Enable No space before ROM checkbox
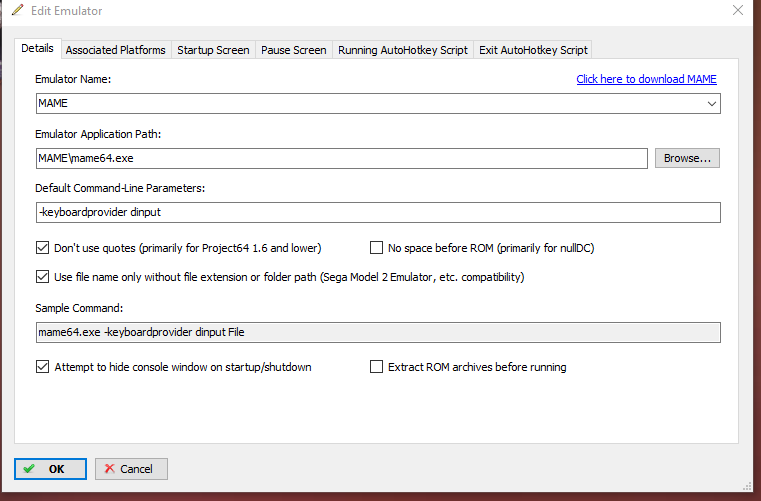 [x=377, y=248]
